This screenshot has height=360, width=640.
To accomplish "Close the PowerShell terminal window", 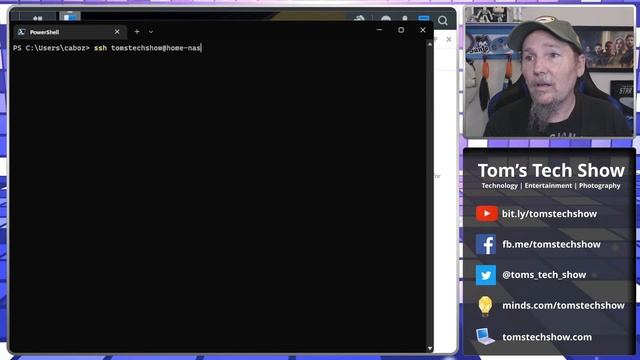I will point(423,30).
